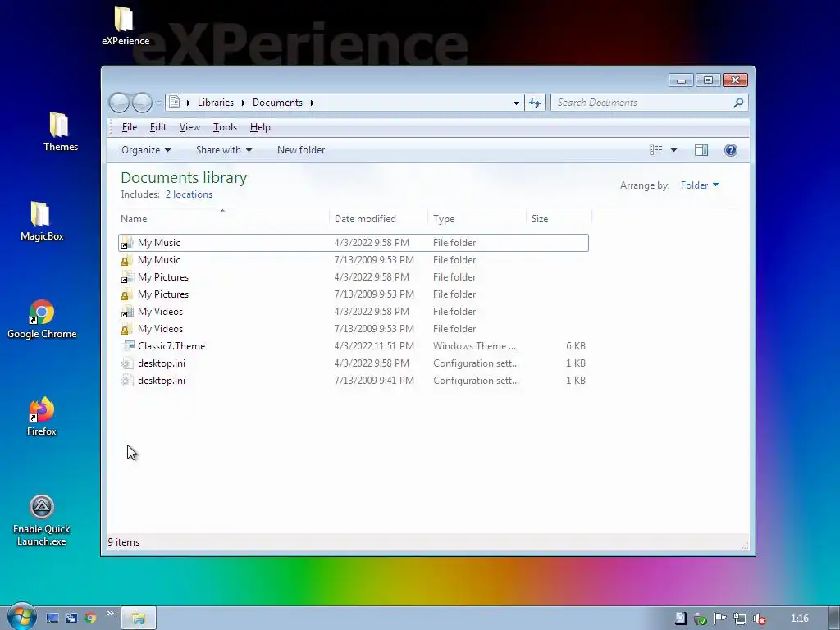This screenshot has height=630, width=840.
Task: Select locked My Videos folder dated 7/13/2009
Action: coord(354,328)
